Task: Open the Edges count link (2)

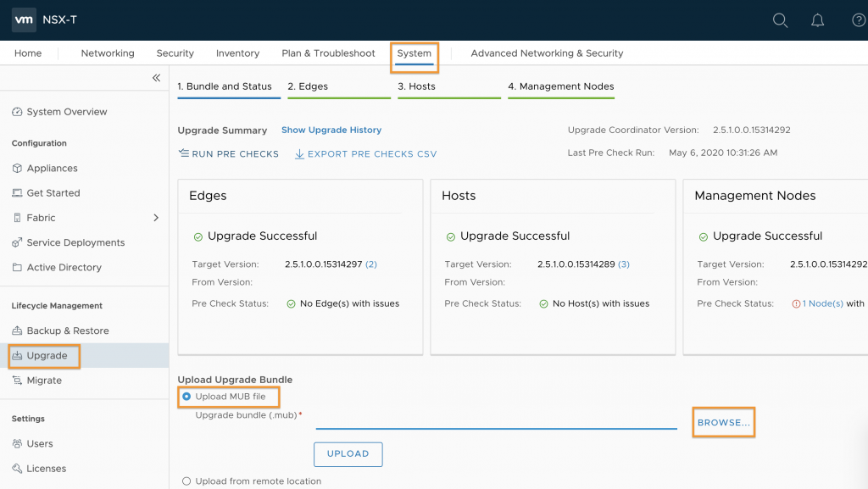Action: [x=371, y=264]
